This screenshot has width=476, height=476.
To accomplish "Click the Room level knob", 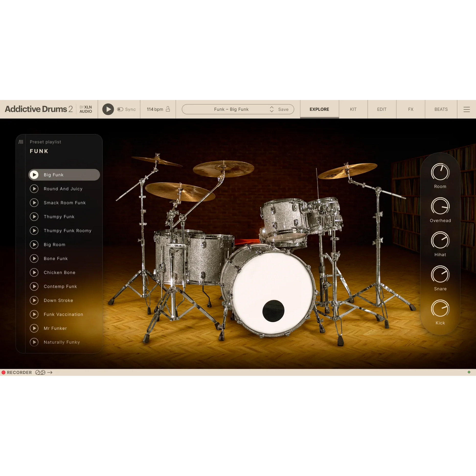I will pos(440,172).
